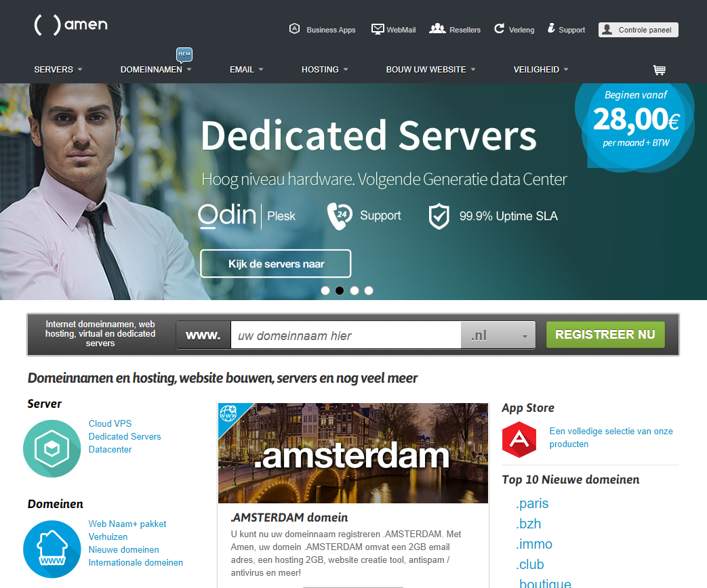Click the Verleng refresh icon
The image size is (707, 588).
(499, 29)
